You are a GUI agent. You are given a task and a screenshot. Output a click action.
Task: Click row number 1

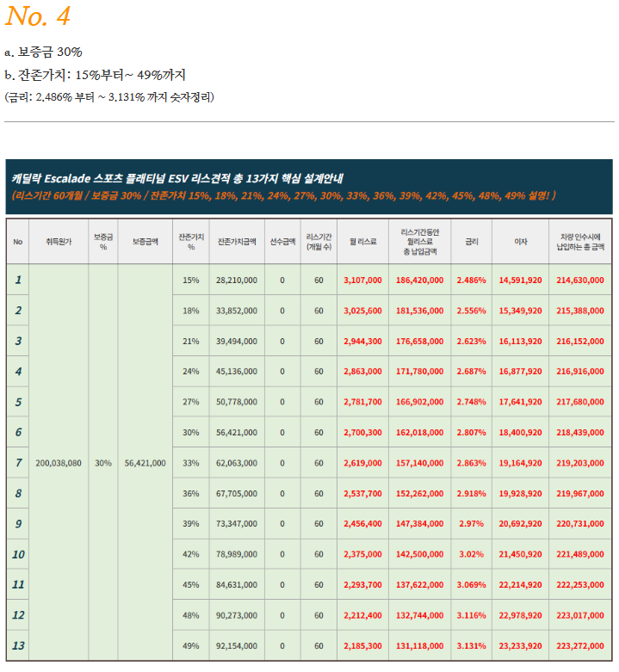point(18,280)
